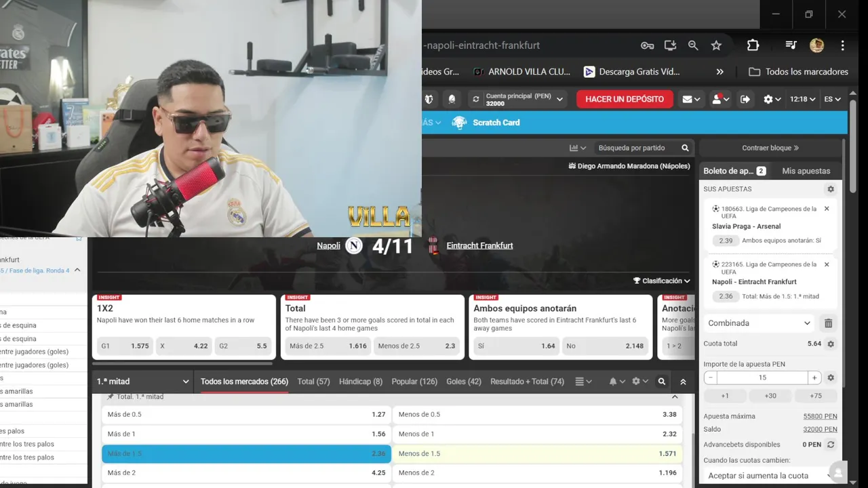Switch to Resultado + Total (74) tab

pyautogui.click(x=527, y=382)
